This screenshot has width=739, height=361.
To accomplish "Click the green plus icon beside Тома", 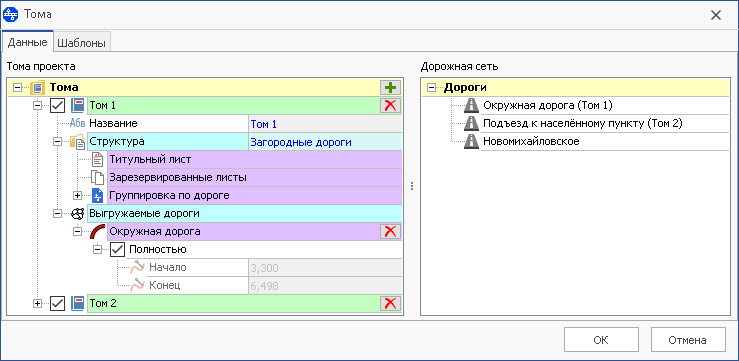I will 390,88.
